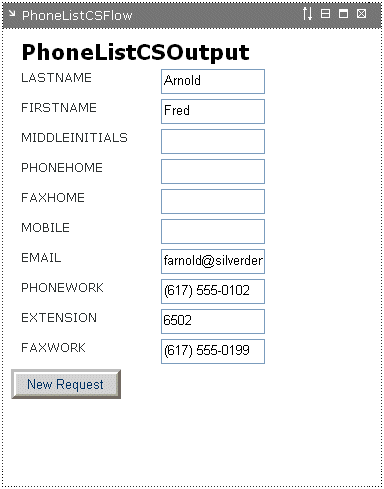Click the PhoneListCSOutput heading

[x=135, y=53]
